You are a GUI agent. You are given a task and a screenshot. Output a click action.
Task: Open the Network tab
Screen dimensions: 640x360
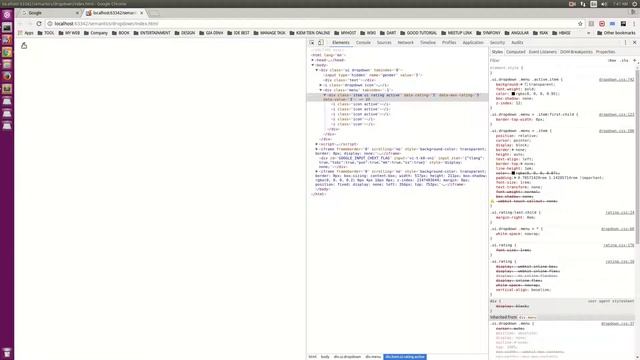pyautogui.click(x=405, y=42)
